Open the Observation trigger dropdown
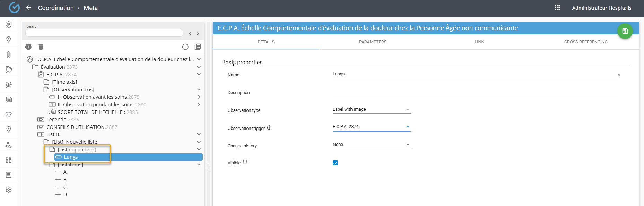The image size is (644, 206). pyautogui.click(x=371, y=127)
